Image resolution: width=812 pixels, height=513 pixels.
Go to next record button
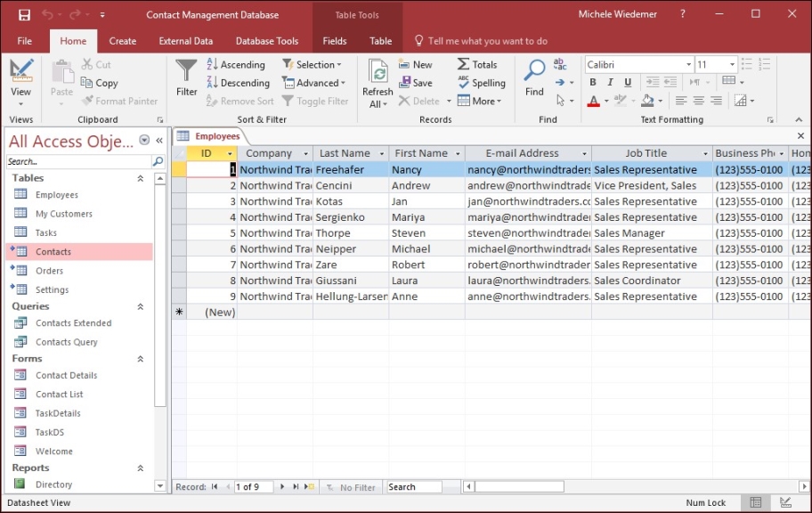tap(282, 487)
